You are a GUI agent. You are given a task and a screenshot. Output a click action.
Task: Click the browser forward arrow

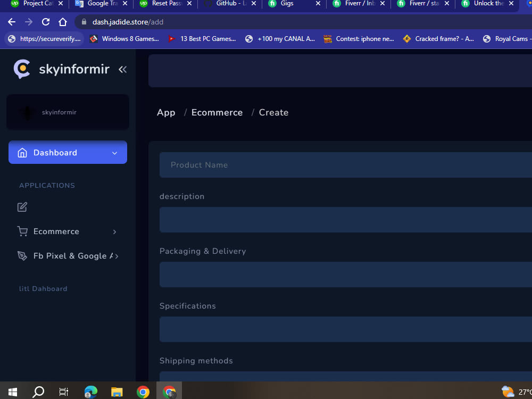[x=29, y=22]
